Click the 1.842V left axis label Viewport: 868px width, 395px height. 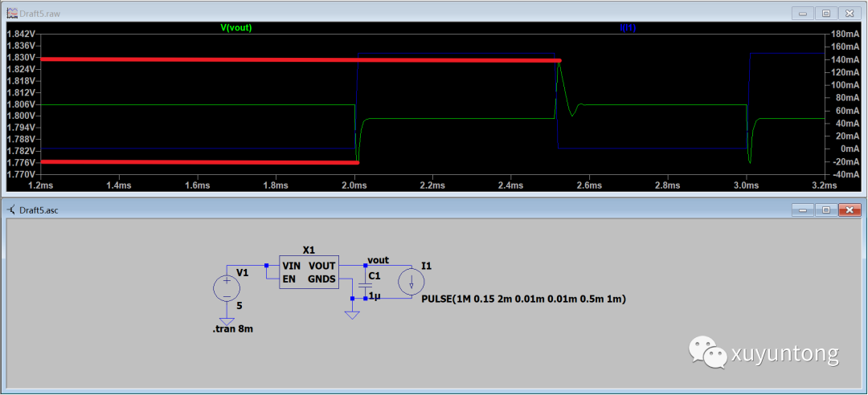(20, 34)
